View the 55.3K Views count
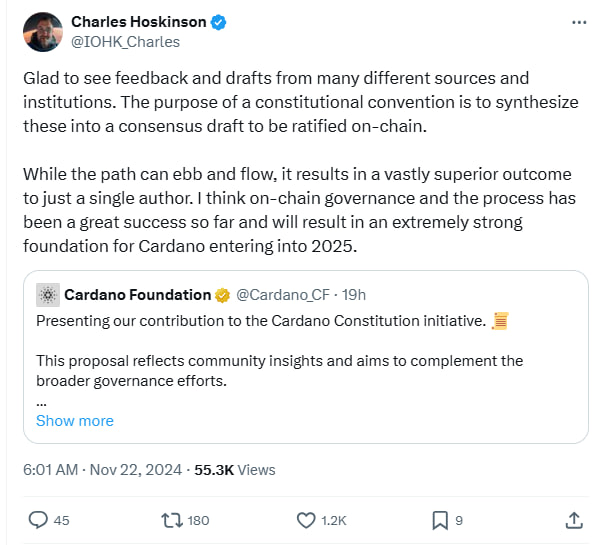Viewport: 600px width, 545px height. (x=235, y=470)
